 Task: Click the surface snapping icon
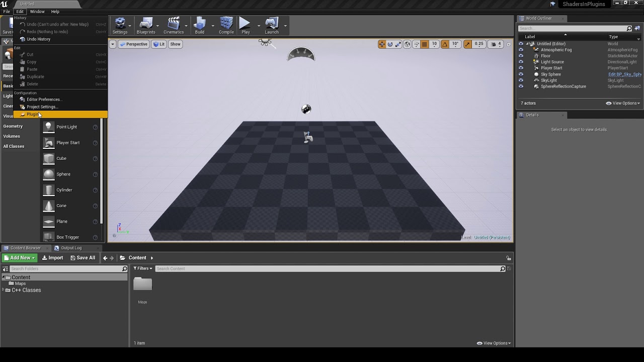[x=416, y=44]
